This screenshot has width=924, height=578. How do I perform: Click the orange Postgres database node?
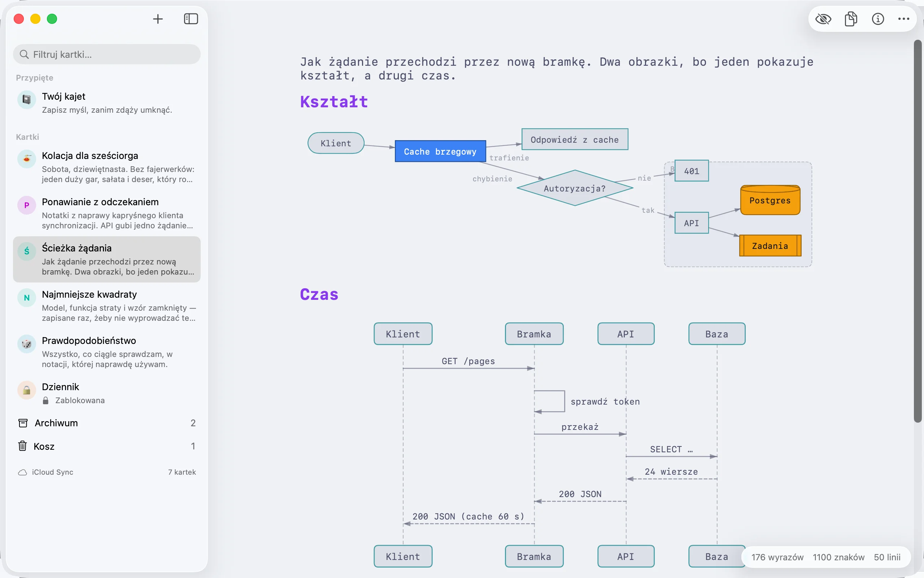point(770,200)
